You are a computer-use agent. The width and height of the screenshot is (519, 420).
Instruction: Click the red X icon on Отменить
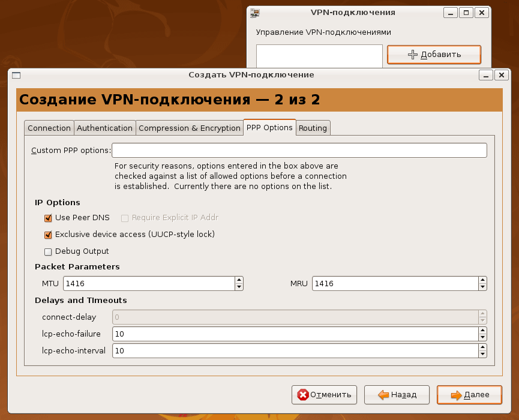[304, 395]
